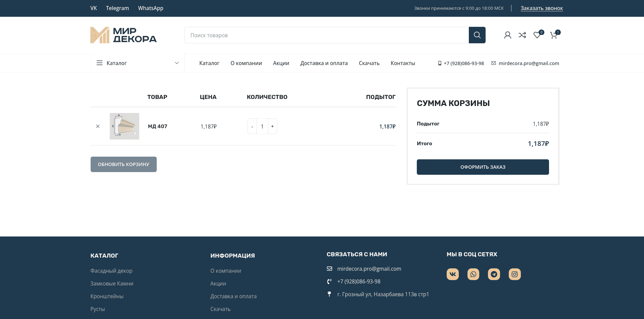644x319 pixels.
Task: Open Русты in footer catalog
Action: (x=98, y=309)
